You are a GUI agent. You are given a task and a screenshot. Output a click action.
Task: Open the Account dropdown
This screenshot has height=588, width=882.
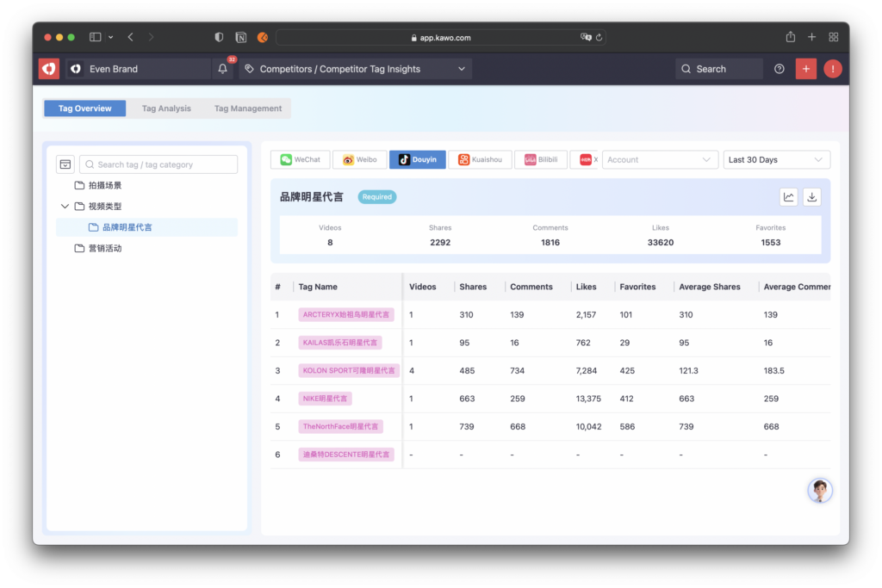pos(660,160)
